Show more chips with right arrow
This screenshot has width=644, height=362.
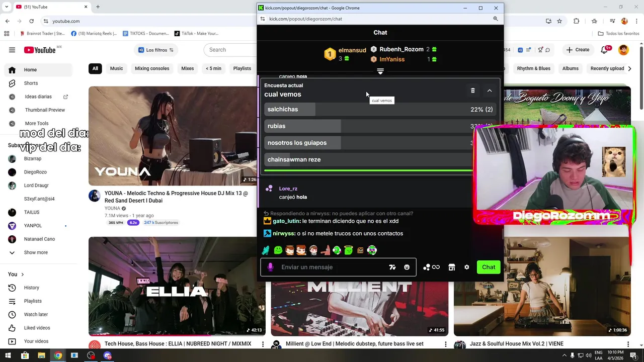click(x=629, y=68)
